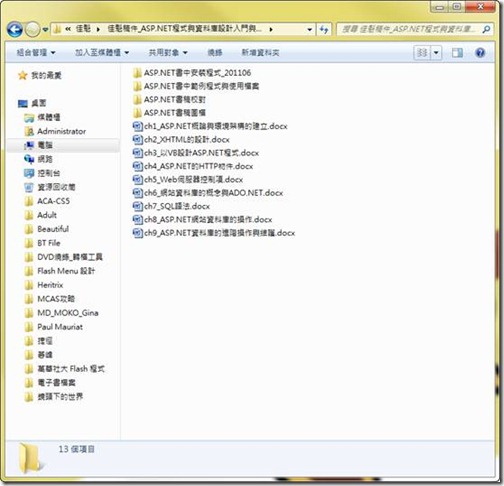
Task: Click the folder icon of ASP.NET folder ending _201106
Action: [137, 73]
